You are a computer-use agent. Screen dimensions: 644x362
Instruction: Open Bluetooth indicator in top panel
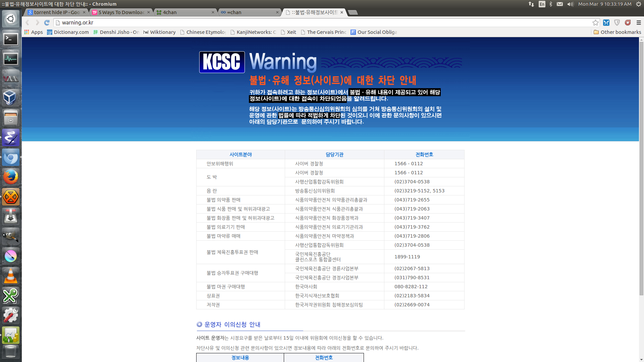click(551, 4)
